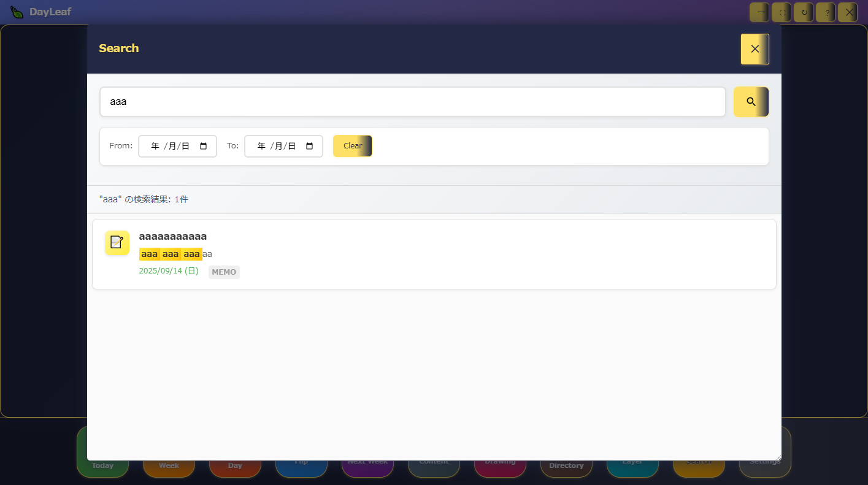Click the reload icon in the title bar
Screen dimensions: 868x485
(x=804, y=12)
